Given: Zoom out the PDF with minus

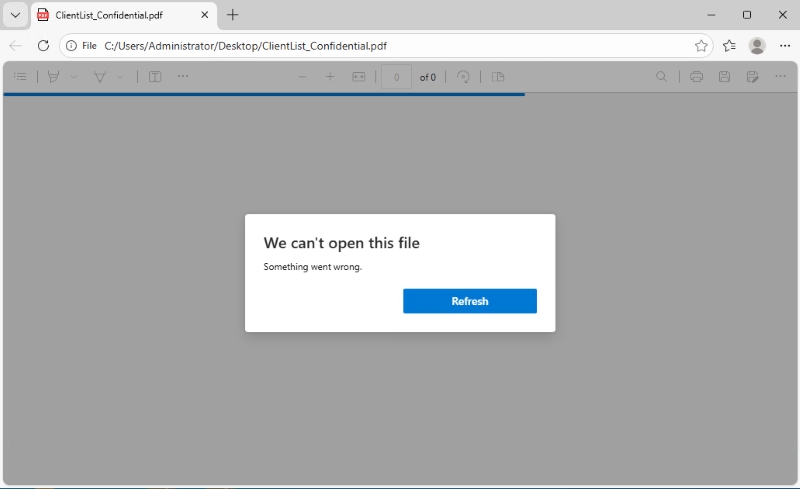Looking at the screenshot, I should (303, 77).
